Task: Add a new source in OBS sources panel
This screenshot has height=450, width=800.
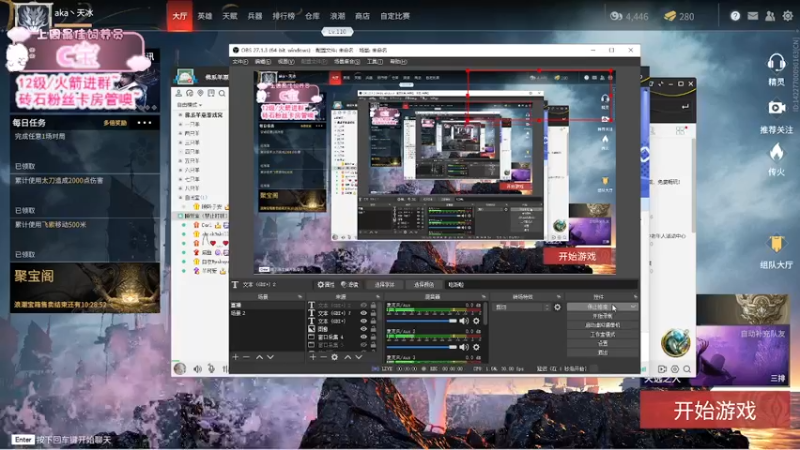Action: pyautogui.click(x=313, y=357)
